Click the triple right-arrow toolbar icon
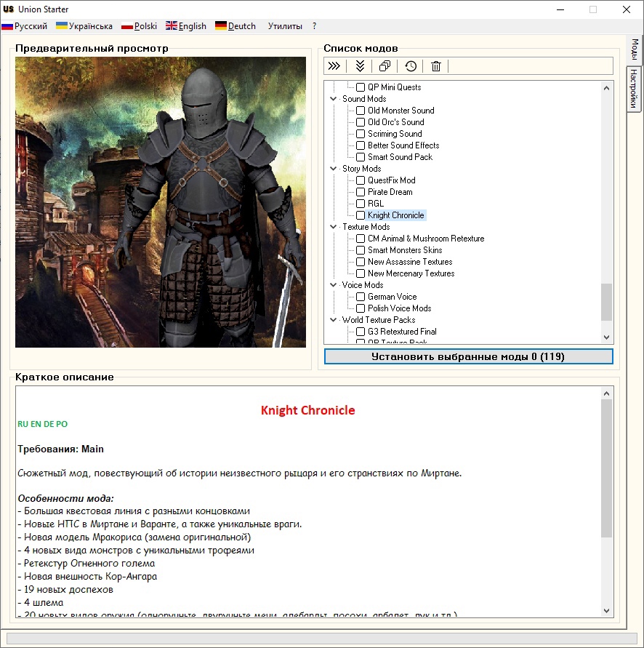The image size is (644, 648). (x=334, y=66)
